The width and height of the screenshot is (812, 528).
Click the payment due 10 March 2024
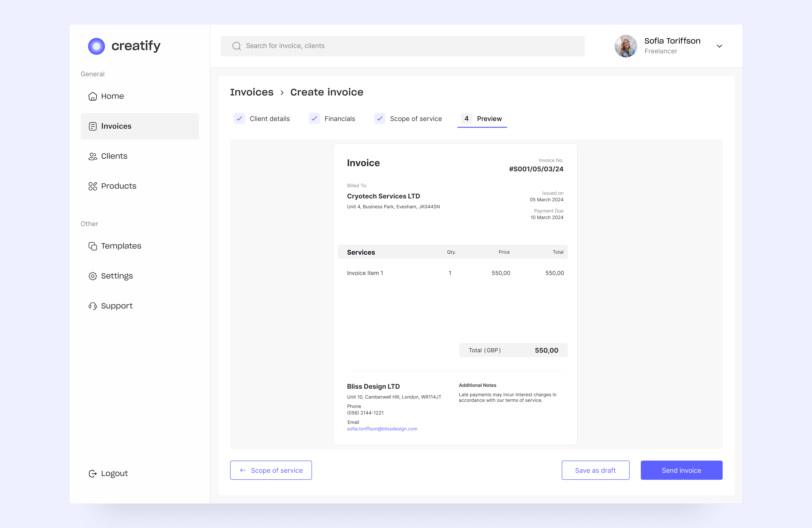547,218
